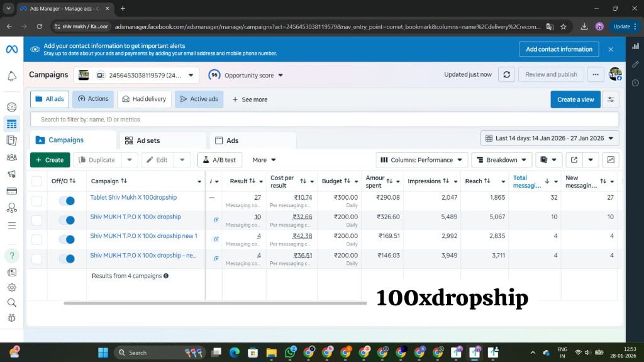Image resolution: width=644 pixels, height=362 pixels.
Task: Click Add contact information button
Action: [x=559, y=49]
